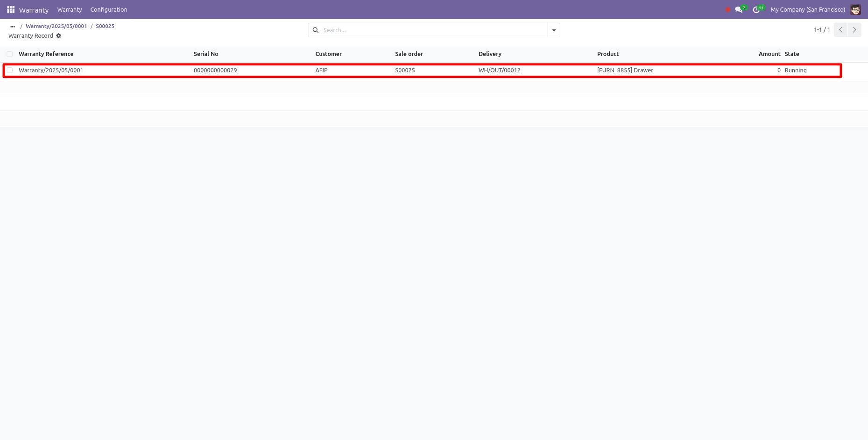The height and width of the screenshot is (440, 868).
Task: Click the Warranty app title
Action: coord(34,10)
